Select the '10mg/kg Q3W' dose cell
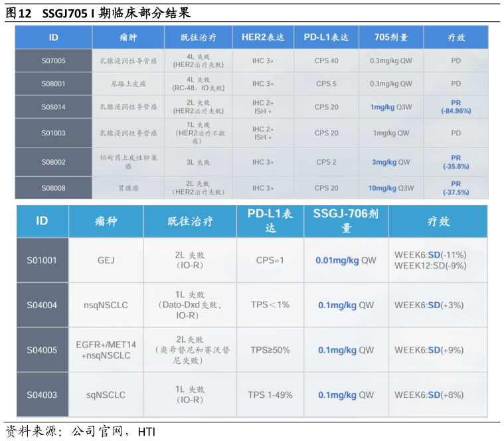This screenshot has height=441, width=504. 391,188
